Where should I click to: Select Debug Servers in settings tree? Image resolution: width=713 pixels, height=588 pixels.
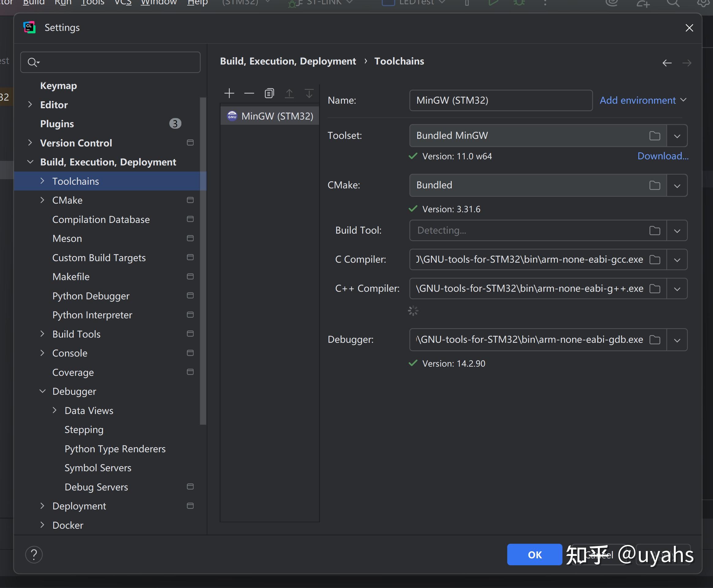point(96,487)
